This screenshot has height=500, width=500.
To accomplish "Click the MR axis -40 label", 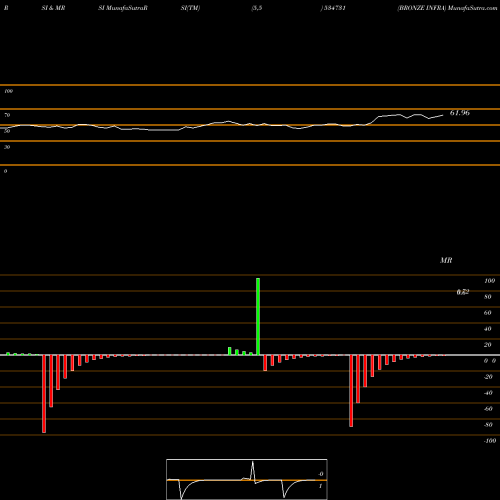I will (x=488, y=393).
